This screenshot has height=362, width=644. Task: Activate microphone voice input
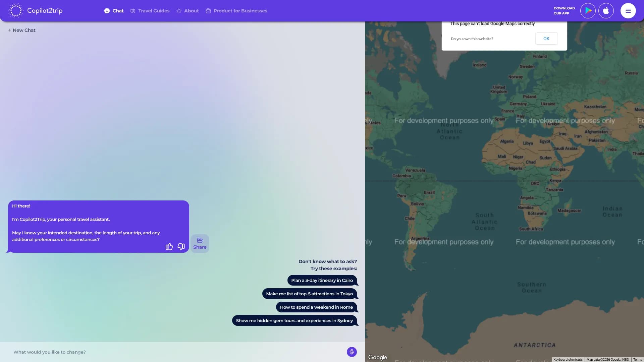click(352, 352)
